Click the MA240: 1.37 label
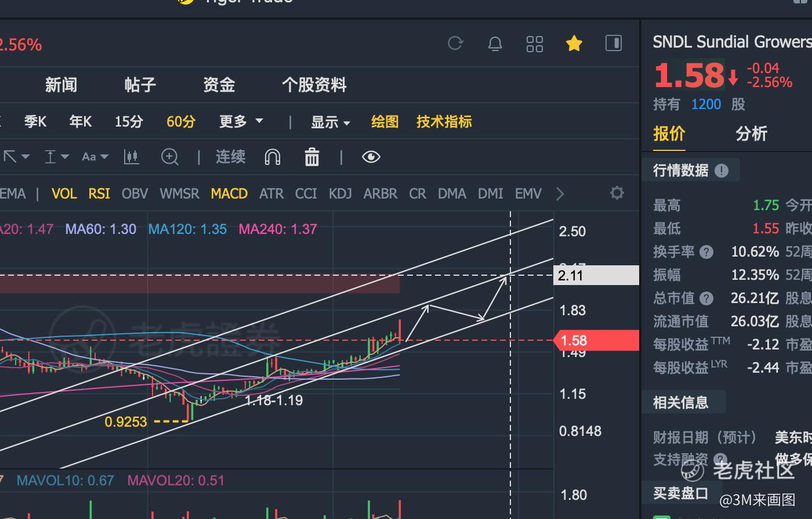This screenshot has width=812, height=519. pos(278,229)
